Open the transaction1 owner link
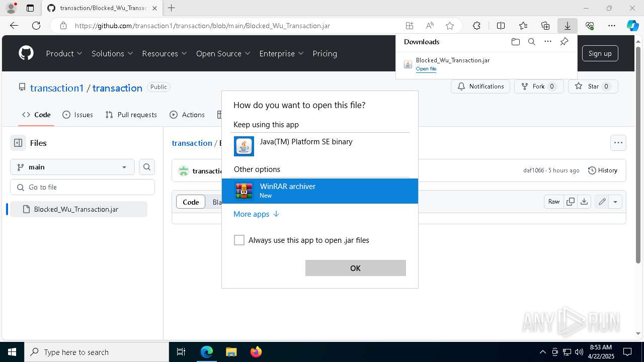 (57, 88)
